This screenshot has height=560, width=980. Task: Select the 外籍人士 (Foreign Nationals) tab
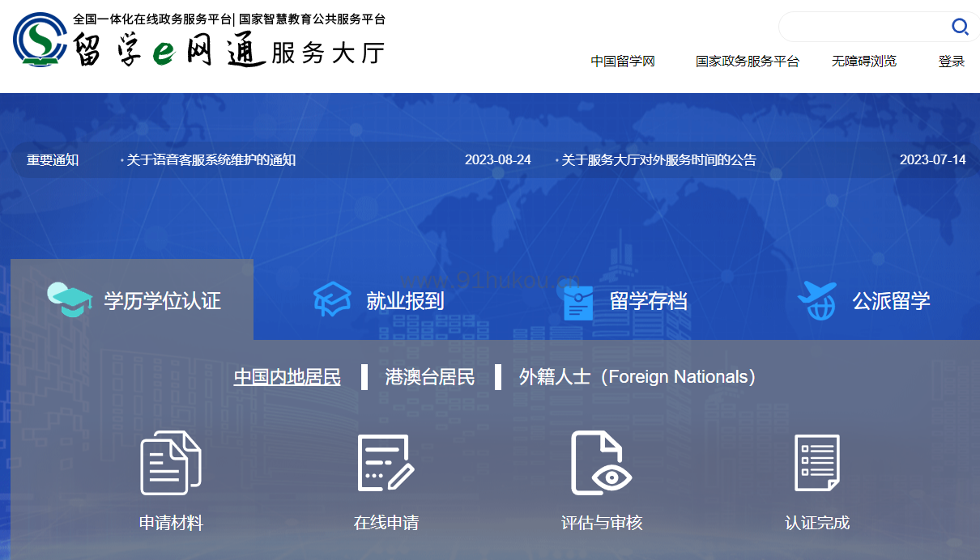pos(637,377)
